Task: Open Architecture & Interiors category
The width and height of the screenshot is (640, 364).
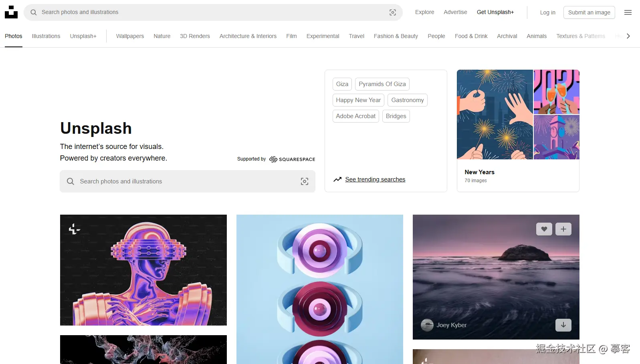Action: click(x=248, y=36)
